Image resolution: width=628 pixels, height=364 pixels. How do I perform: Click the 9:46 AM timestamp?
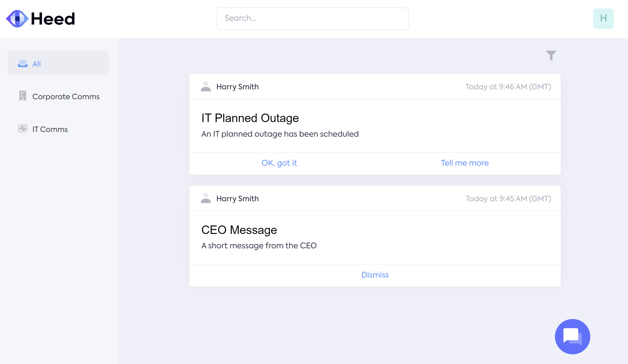point(508,87)
